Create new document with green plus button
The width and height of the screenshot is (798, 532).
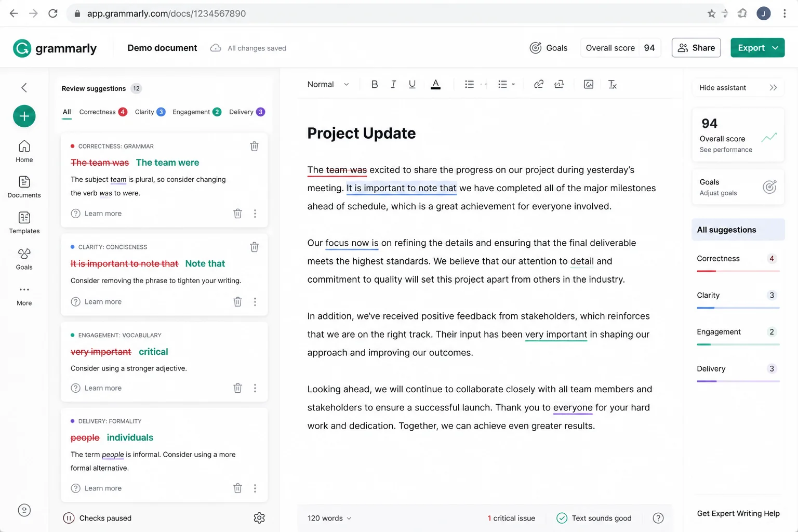(x=24, y=116)
